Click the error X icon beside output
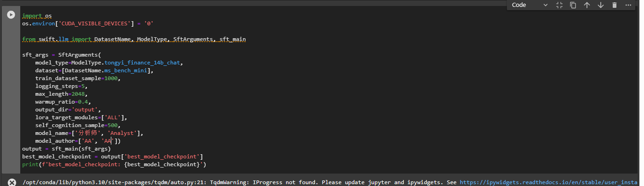644x186 pixels. coord(12,182)
